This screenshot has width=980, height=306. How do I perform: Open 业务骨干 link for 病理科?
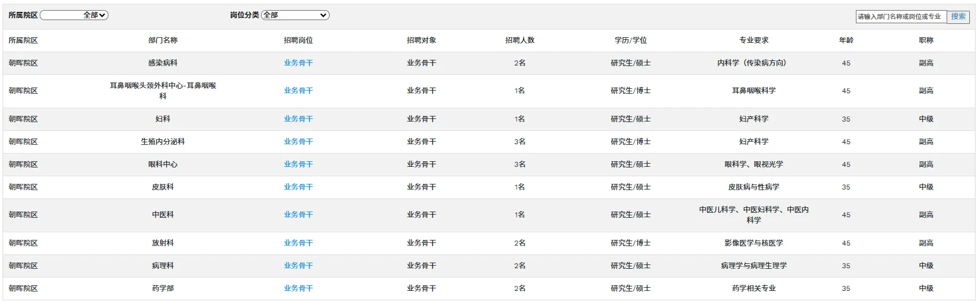[298, 266]
